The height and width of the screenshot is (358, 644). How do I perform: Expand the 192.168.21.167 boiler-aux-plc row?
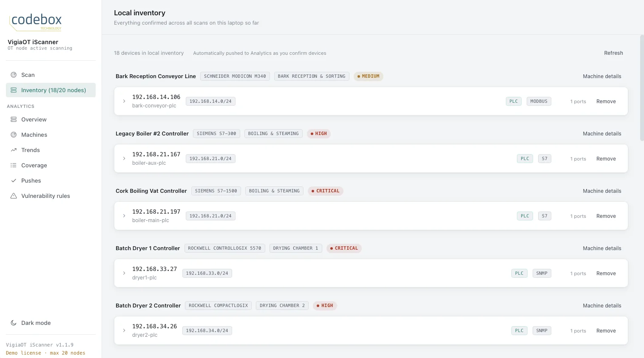click(x=124, y=158)
